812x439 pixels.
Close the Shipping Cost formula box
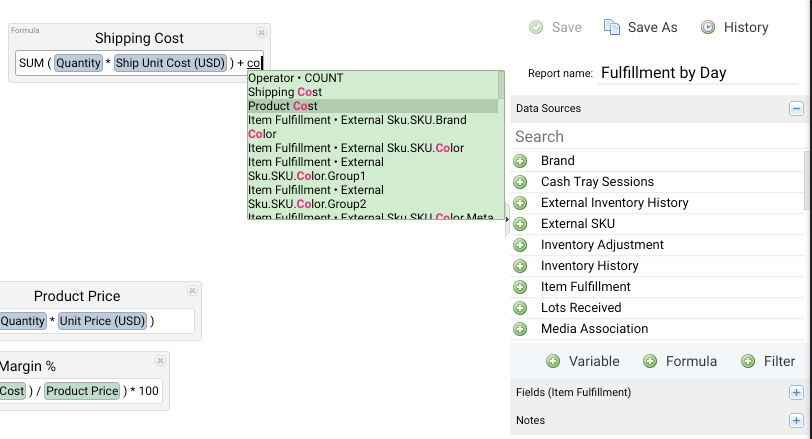click(262, 33)
